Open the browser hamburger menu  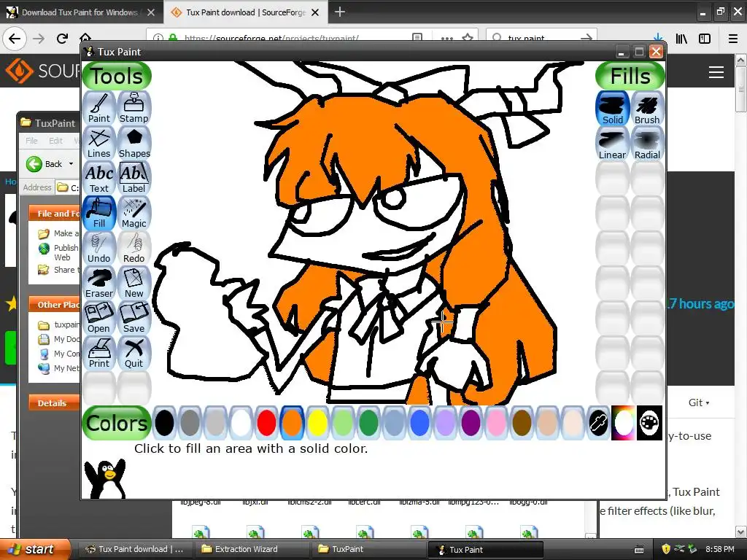[733, 39]
